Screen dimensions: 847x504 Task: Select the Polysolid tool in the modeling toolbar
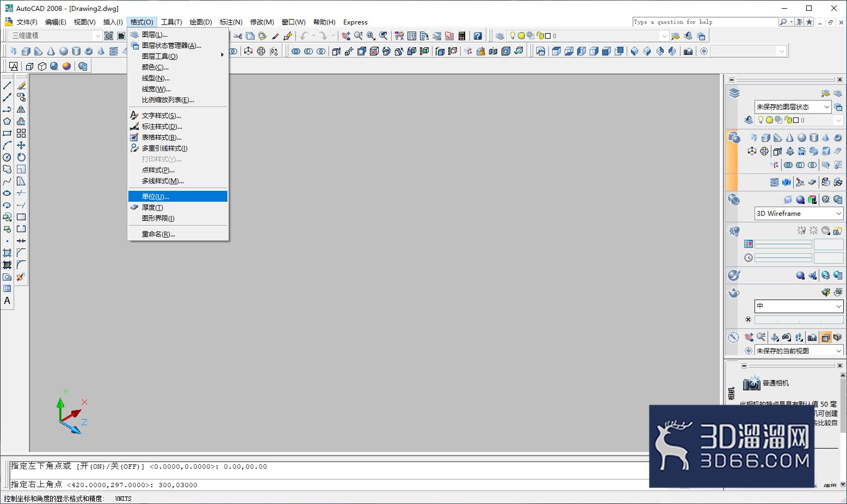tap(14, 51)
